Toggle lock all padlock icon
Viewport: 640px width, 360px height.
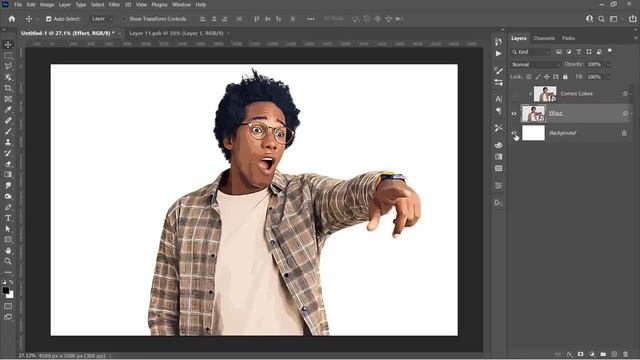[x=565, y=77]
